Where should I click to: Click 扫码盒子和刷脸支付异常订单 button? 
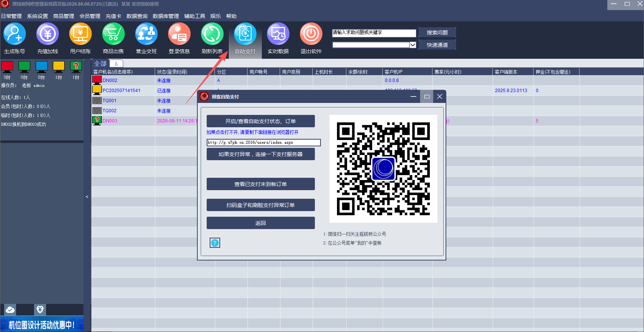[x=261, y=205]
